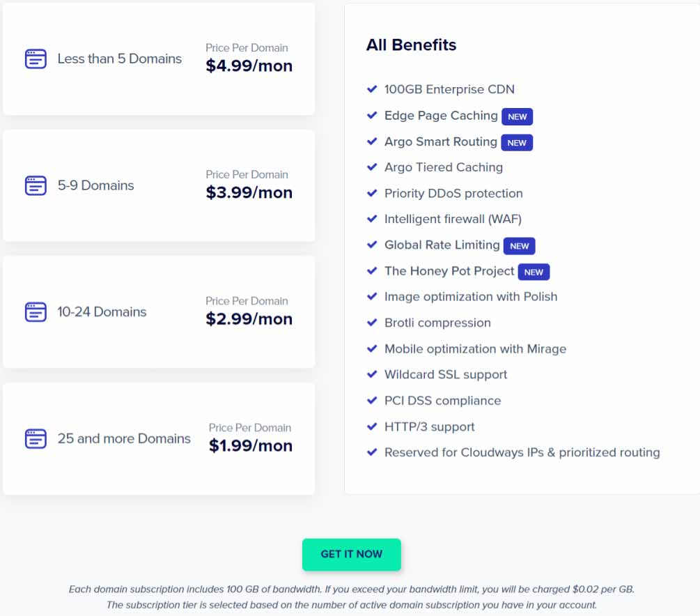Screen dimensions: 700x616
Task: Click the domain icon next to 25 and more Domains
Action: (x=36, y=438)
